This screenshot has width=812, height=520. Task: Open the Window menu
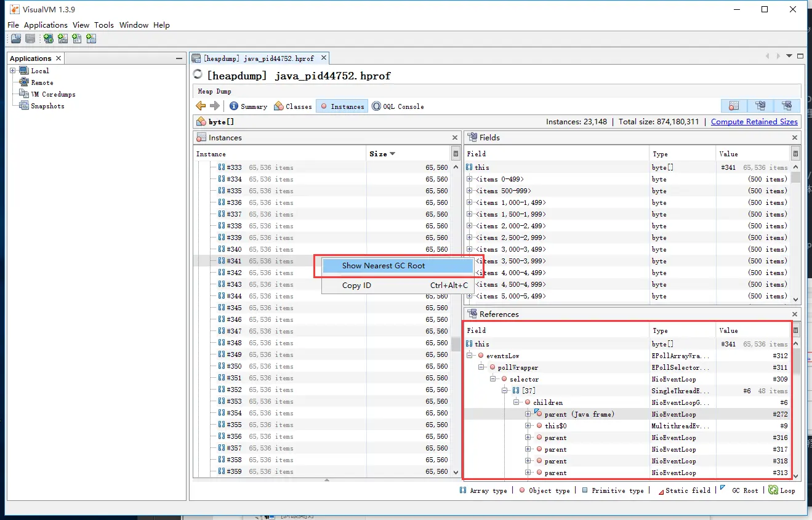134,25
